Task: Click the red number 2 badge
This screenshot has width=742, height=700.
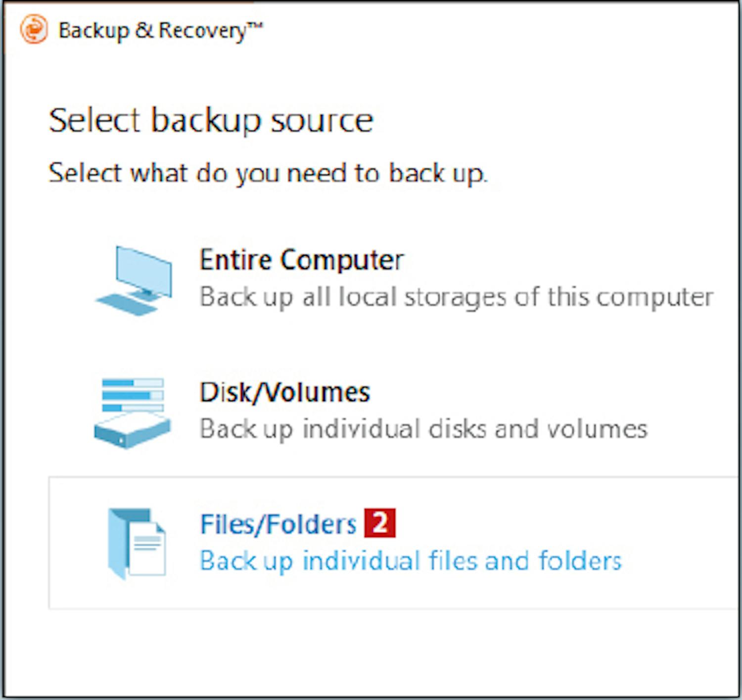Action: click(380, 523)
